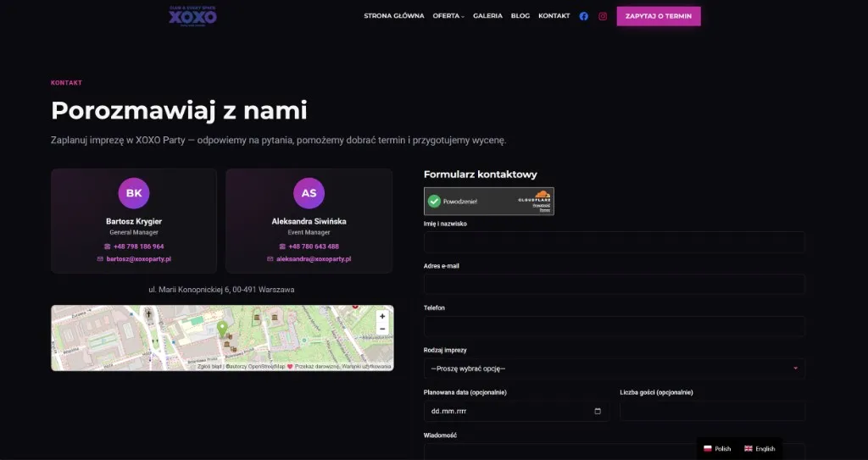Switch language to English

click(x=759, y=449)
